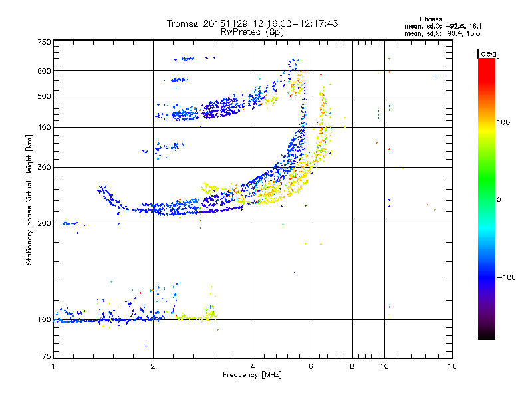
Task: Click the y-axis tick label '100' on left
Action: [44, 319]
